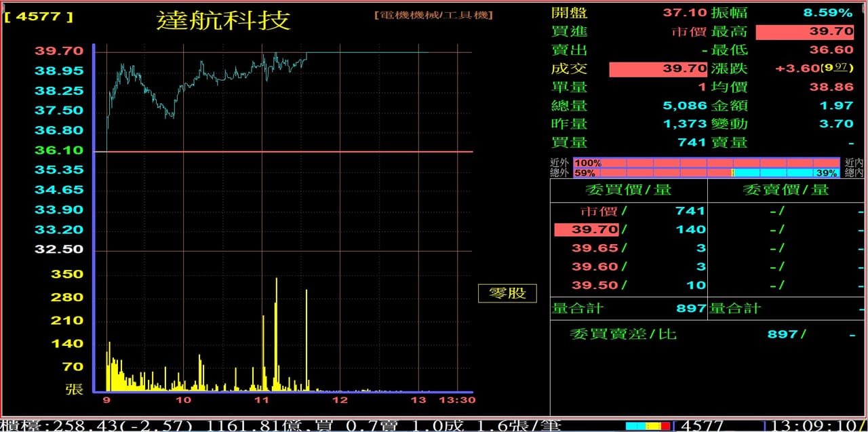Click the 變動 value 3.70
The width and height of the screenshot is (868, 432).
[x=836, y=124]
